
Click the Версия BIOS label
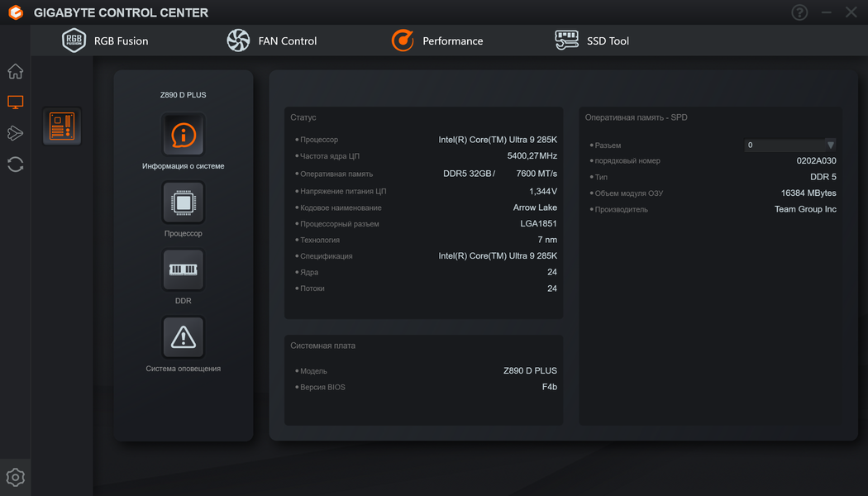click(322, 388)
